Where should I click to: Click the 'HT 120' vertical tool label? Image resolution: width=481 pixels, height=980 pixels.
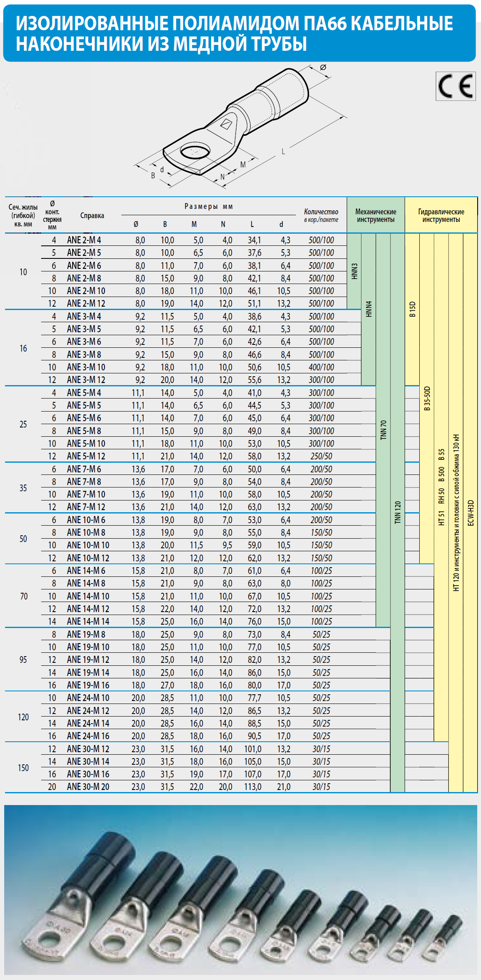coord(456,513)
